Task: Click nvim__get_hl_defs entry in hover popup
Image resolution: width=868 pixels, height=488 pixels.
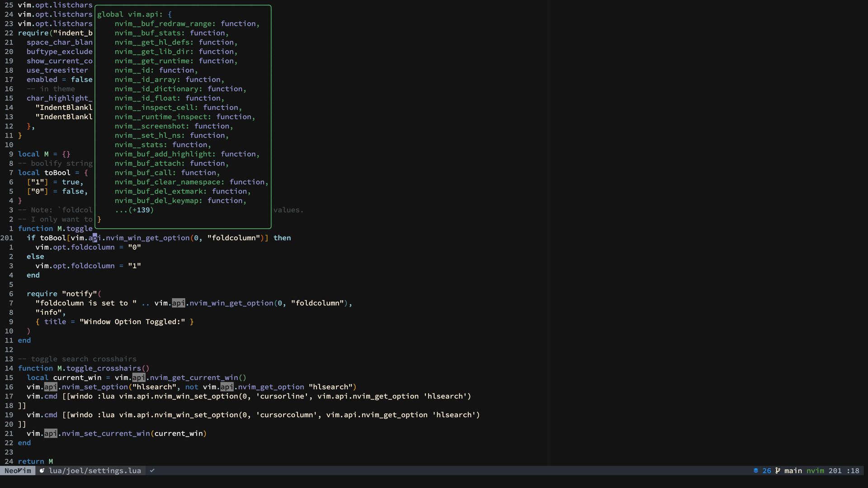Action: [x=176, y=42]
